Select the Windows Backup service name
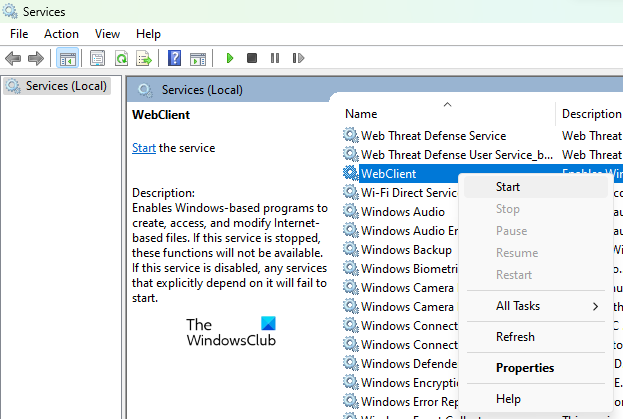The image size is (623, 419). (x=406, y=250)
